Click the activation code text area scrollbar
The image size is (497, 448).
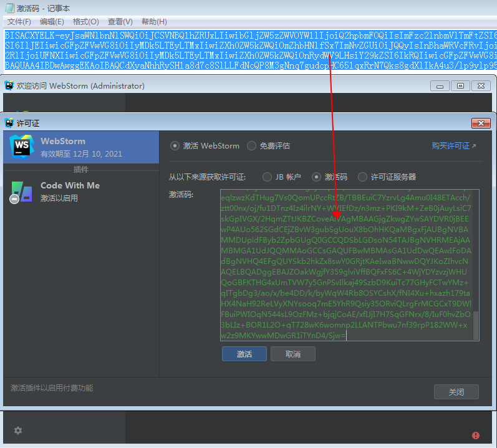(x=476, y=324)
